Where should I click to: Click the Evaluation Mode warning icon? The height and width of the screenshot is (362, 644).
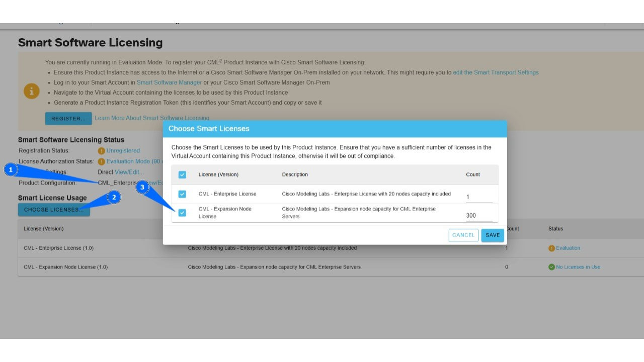click(101, 161)
